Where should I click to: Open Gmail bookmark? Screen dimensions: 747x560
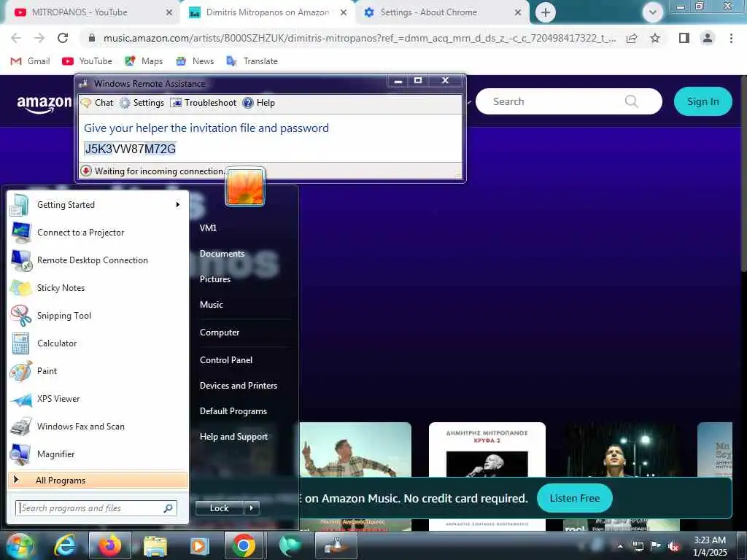31,61
